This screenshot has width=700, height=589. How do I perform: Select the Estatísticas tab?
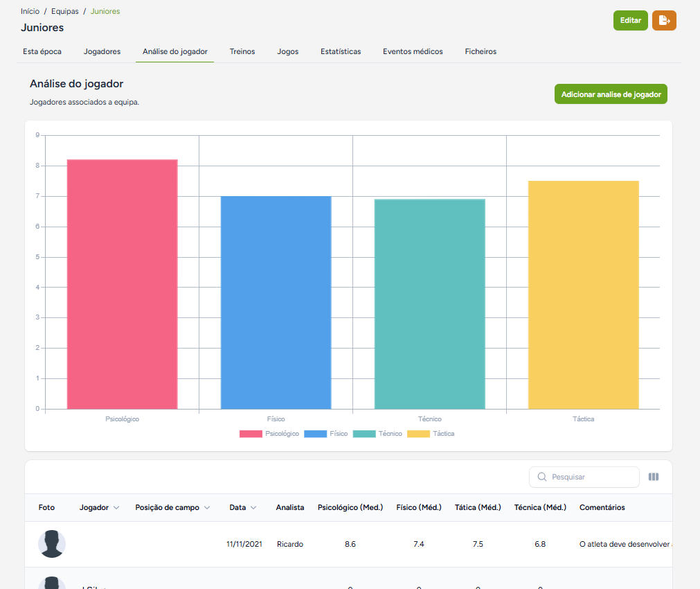coord(341,51)
